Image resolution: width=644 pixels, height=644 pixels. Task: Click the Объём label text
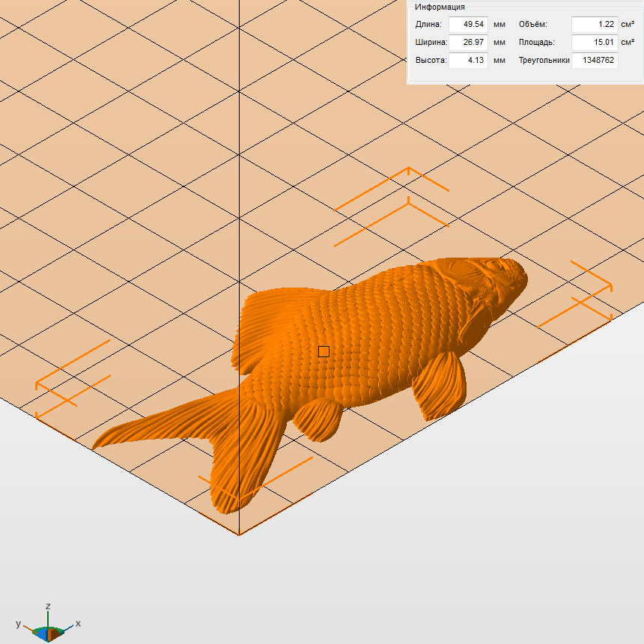(x=532, y=24)
